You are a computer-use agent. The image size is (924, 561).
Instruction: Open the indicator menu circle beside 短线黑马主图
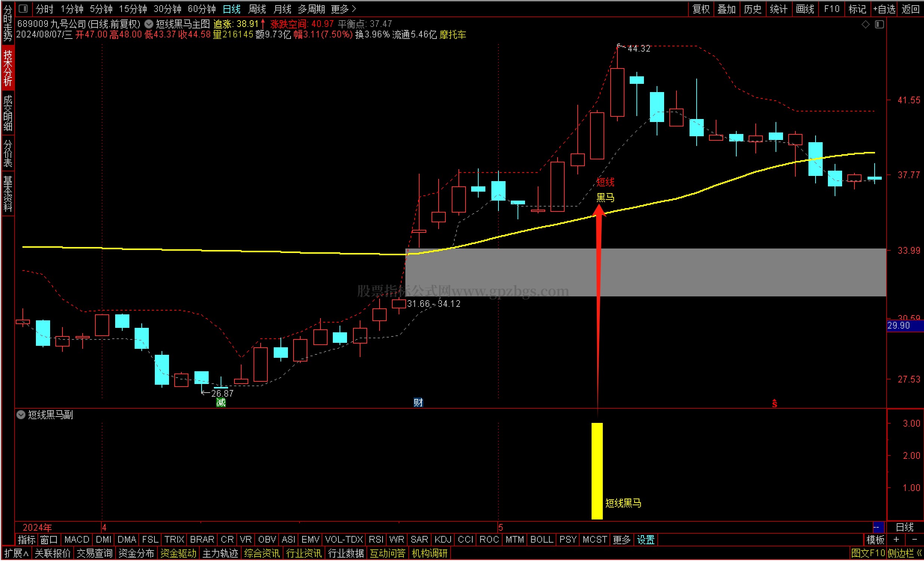click(149, 24)
